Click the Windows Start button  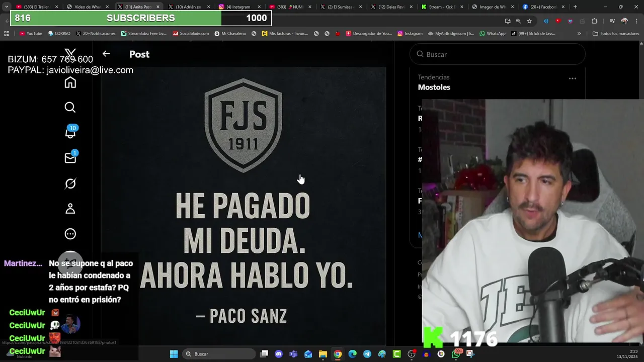(174, 354)
